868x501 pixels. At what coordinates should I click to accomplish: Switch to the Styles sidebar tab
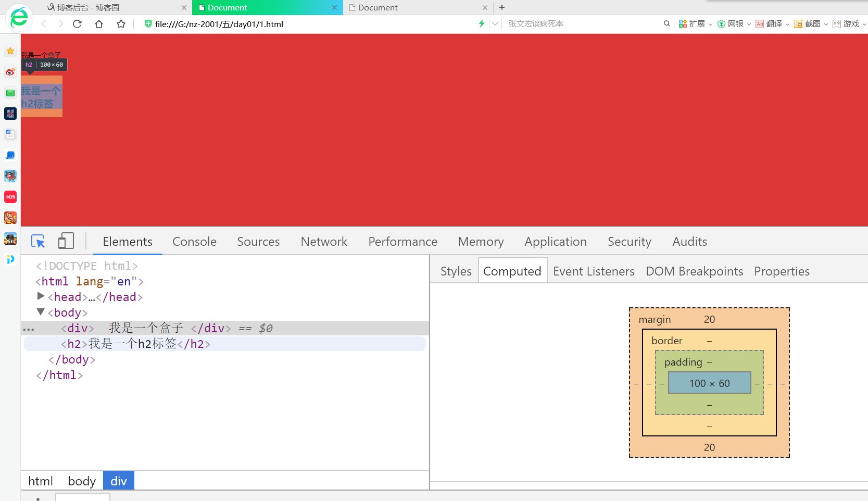tap(456, 271)
